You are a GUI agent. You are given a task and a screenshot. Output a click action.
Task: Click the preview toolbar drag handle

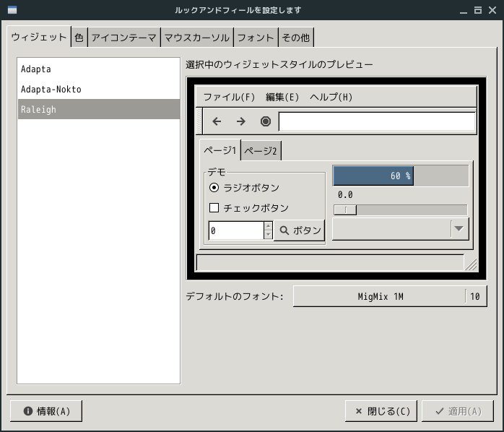[199, 121]
